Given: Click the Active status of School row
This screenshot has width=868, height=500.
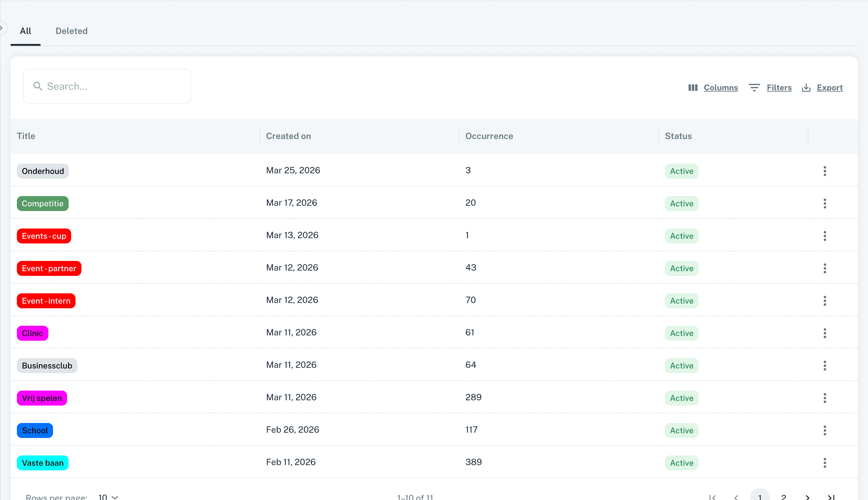Looking at the screenshot, I should point(681,430).
